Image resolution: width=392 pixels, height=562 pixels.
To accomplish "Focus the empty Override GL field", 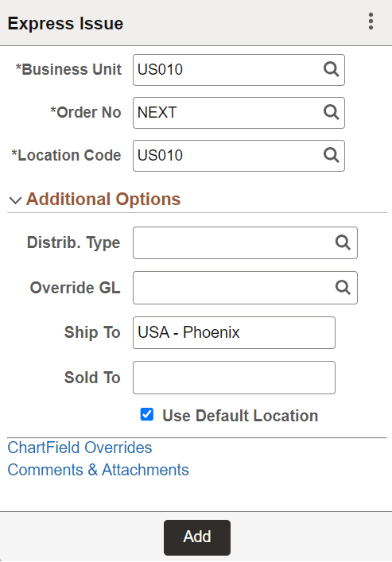I will click(x=245, y=288).
